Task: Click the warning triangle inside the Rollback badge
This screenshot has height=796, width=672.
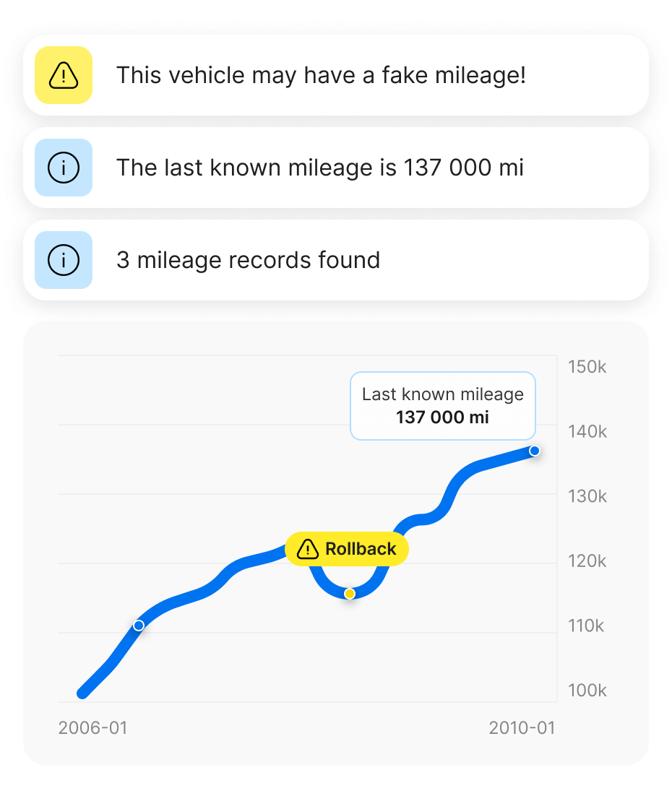Action: (308, 550)
